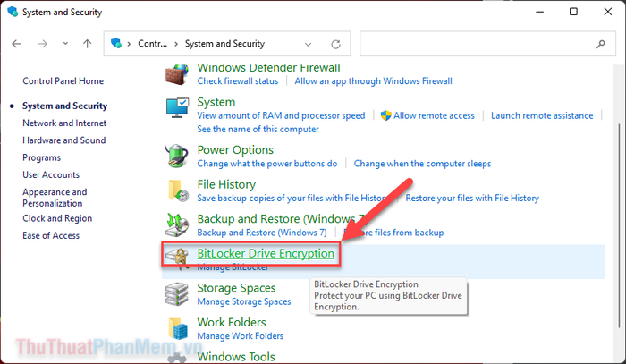The image size is (626, 364).
Task: Click the Work Folders icon
Action: click(x=177, y=328)
